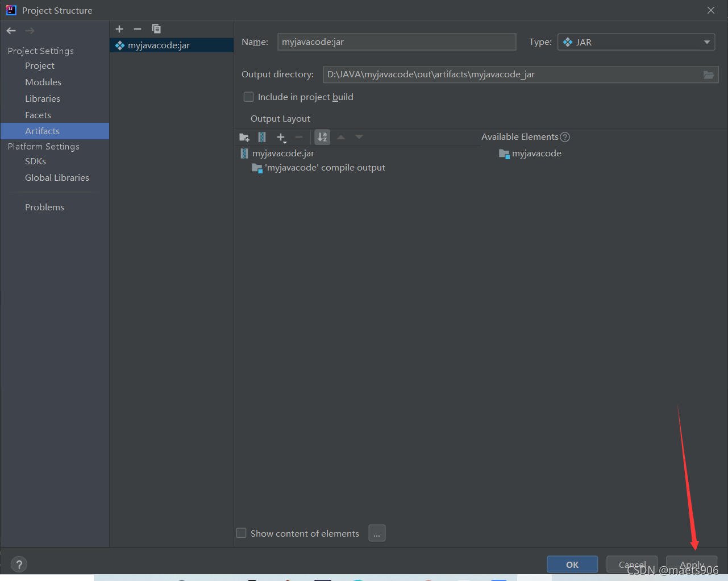The image size is (728, 581).
Task: Tick Show content of elements checkbox
Action: [x=242, y=533]
